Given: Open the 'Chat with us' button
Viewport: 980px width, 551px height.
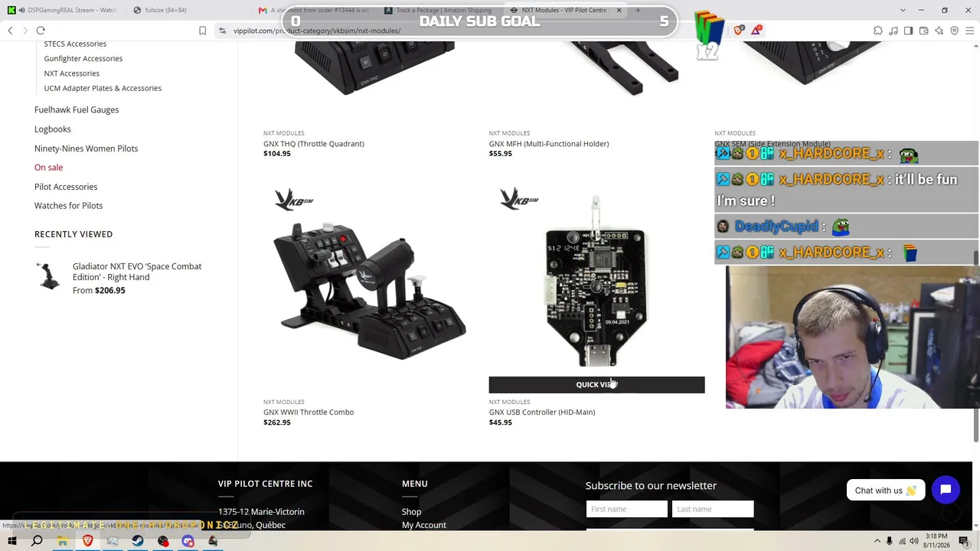Looking at the screenshot, I should [x=885, y=491].
